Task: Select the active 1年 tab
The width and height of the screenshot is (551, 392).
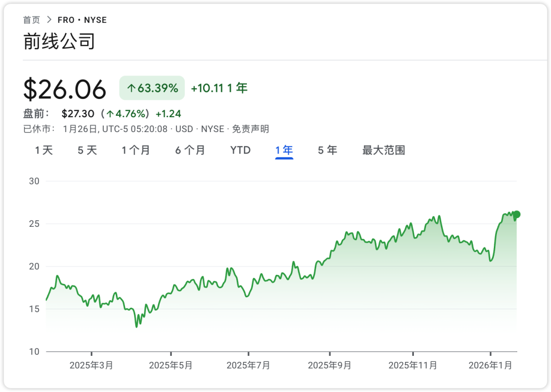Action: pos(284,150)
